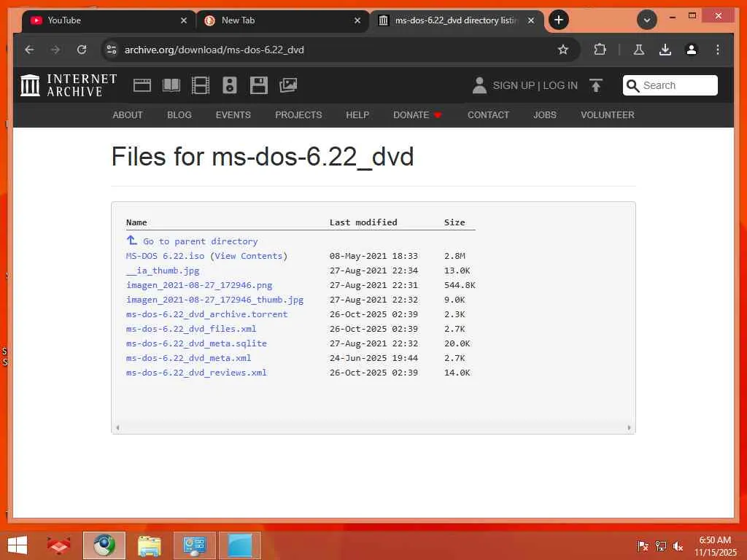This screenshot has height=560, width=747.
Task: Open the VOLUNTEER menu item
Action: coord(608,115)
